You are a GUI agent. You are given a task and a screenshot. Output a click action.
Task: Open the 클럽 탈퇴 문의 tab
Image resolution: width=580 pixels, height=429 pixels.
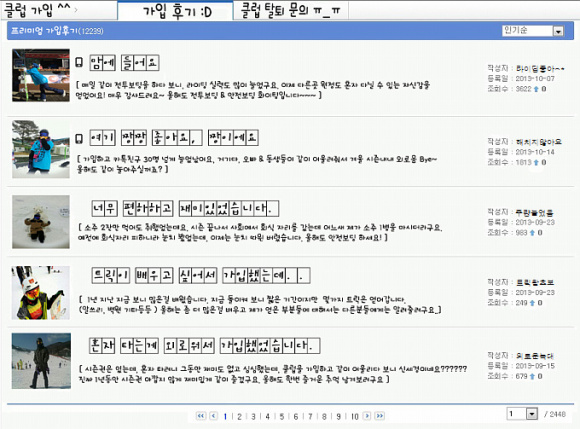coord(291,10)
